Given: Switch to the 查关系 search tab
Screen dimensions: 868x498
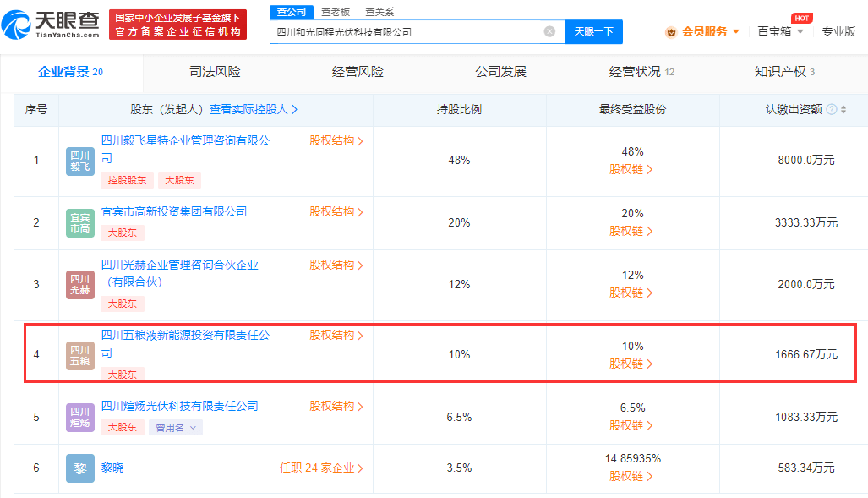Looking at the screenshot, I should click(x=379, y=12).
